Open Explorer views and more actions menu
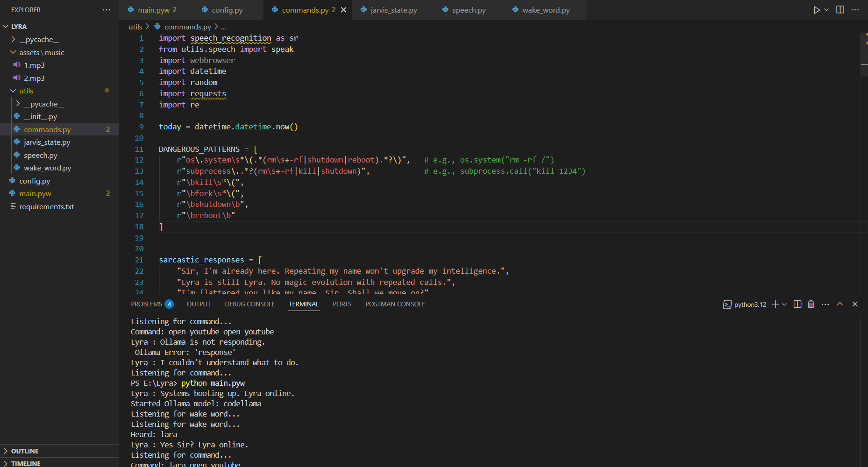 coord(107,10)
